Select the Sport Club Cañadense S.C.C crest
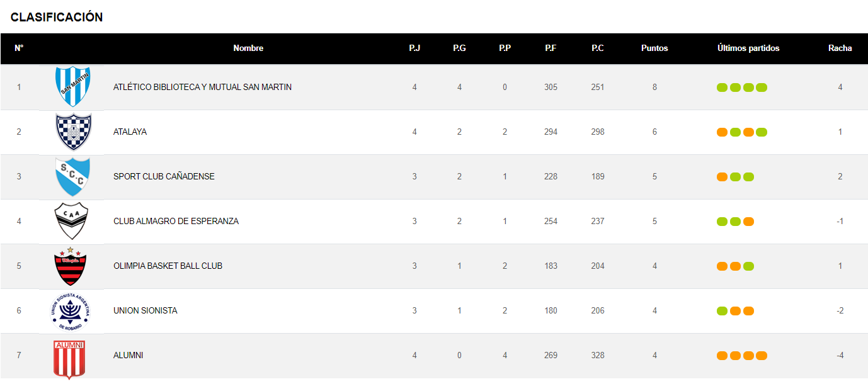868x384 pixels. tap(73, 176)
